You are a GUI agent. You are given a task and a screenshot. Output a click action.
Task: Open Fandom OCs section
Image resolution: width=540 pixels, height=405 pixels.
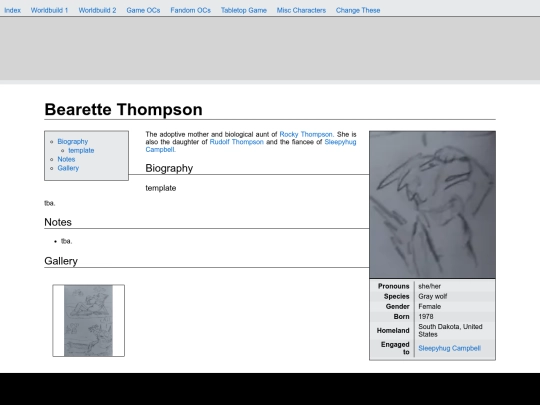pos(190,10)
